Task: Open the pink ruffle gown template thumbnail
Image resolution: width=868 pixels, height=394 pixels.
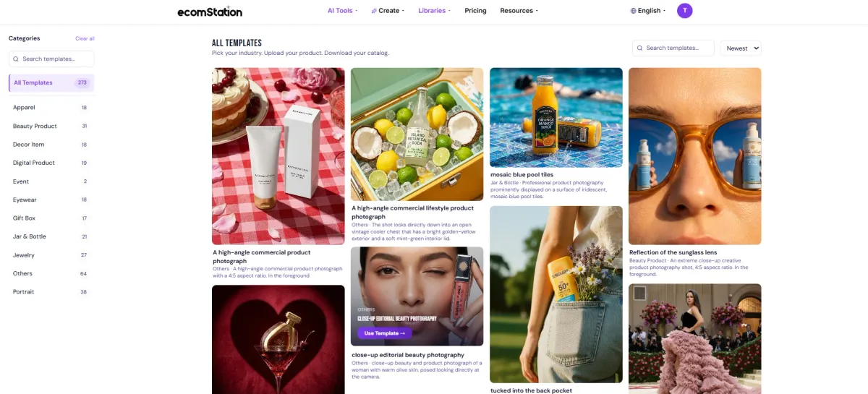Action: click(x=695, y=339)
